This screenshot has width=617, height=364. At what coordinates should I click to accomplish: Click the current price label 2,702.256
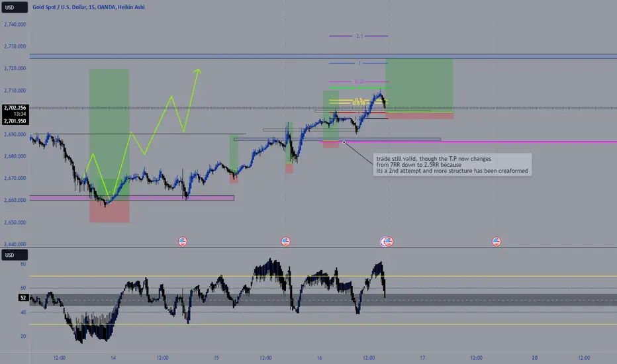click(x=15, y=107)
